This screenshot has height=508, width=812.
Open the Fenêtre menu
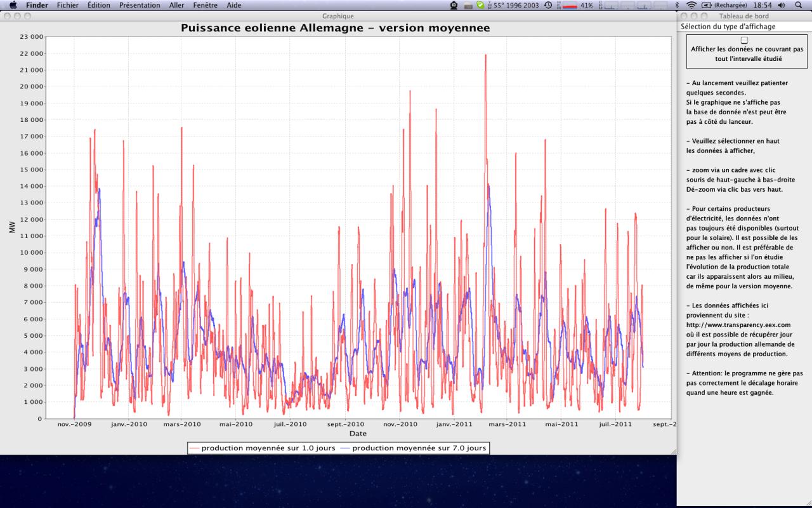pos(206,5)
